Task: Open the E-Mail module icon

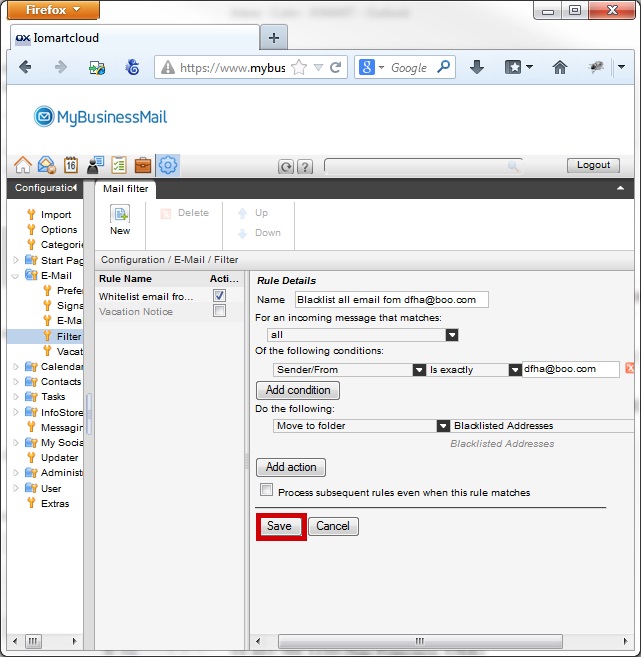Action: (46, 166)
